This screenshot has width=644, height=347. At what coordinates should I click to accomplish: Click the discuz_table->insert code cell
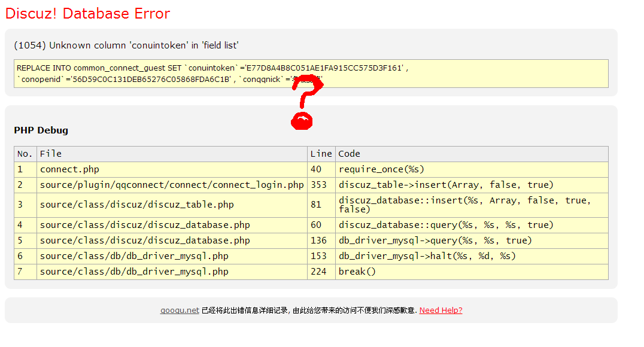tap(472, 185)
